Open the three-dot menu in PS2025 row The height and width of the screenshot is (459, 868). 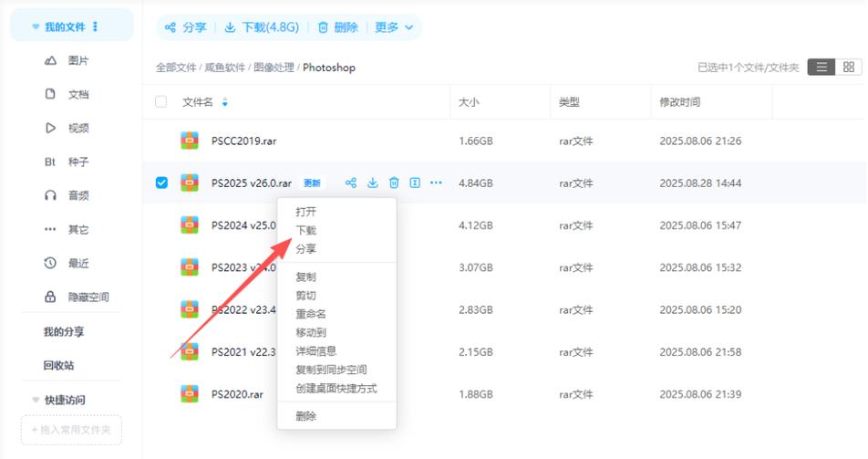click(436, 183)
